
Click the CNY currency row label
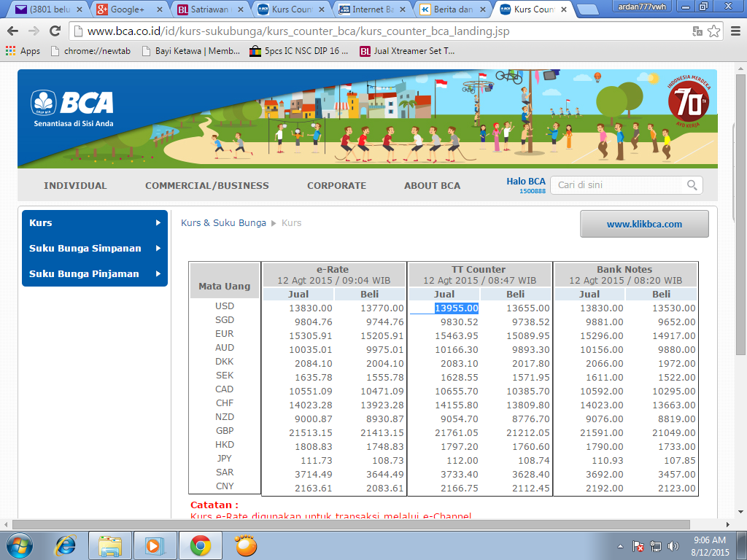(225, 486)
